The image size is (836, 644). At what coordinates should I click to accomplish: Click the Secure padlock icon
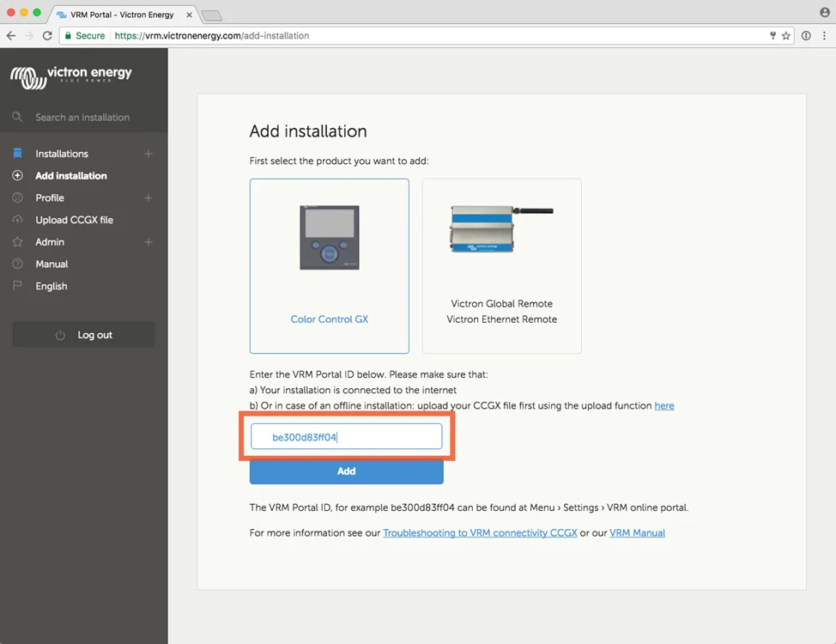point(68,36)
